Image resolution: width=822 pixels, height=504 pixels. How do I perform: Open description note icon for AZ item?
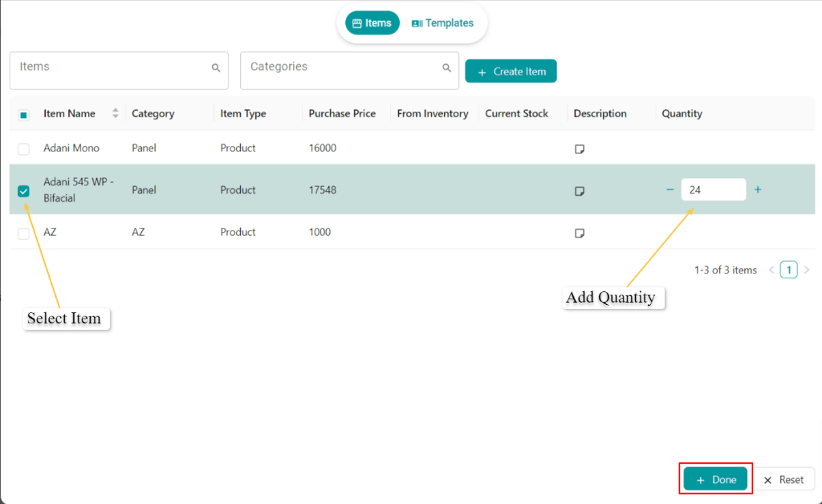click(580, 234)
